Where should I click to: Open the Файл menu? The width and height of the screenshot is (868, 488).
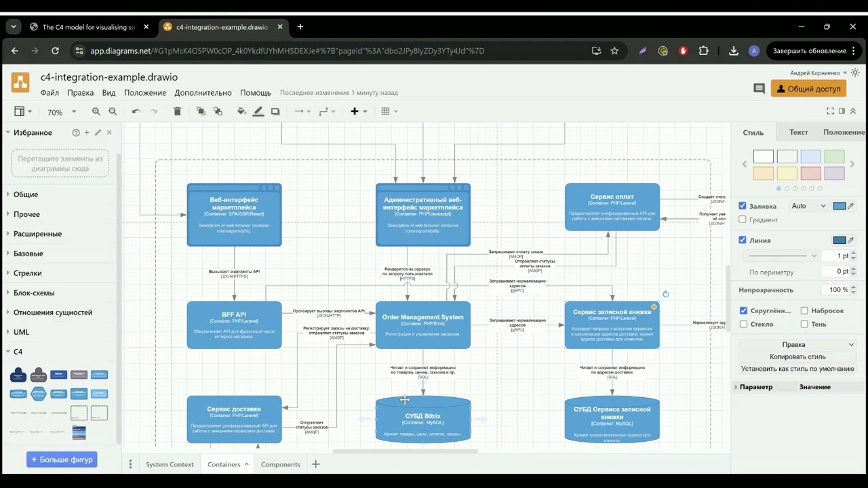click(50, 93)
